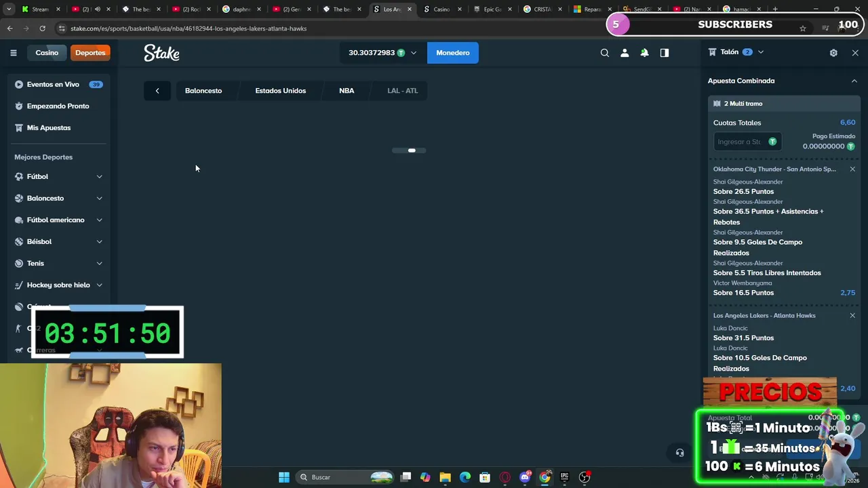Bookmark this page with the star icon
868x488 pixels.
(x=803, y=28)
